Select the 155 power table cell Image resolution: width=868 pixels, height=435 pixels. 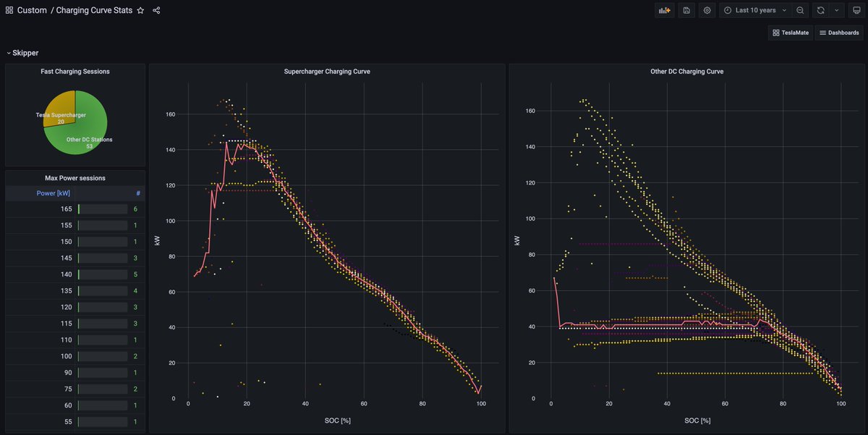pos(40,225)
